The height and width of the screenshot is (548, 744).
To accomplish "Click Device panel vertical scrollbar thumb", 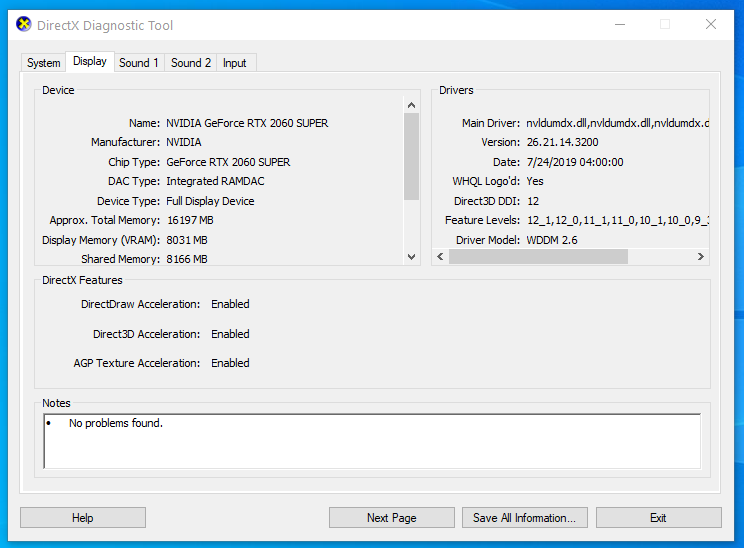I will click(411, 157).
